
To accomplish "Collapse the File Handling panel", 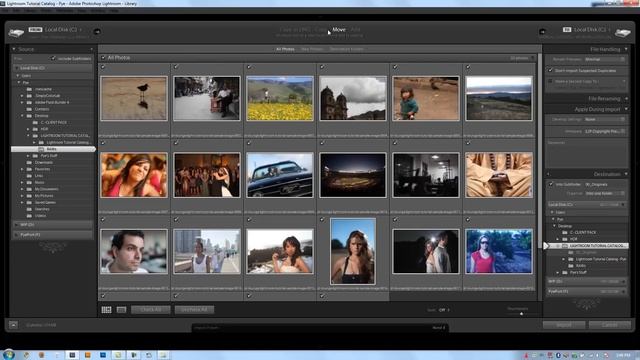I will pyautogui.click(x=626, y=49).
